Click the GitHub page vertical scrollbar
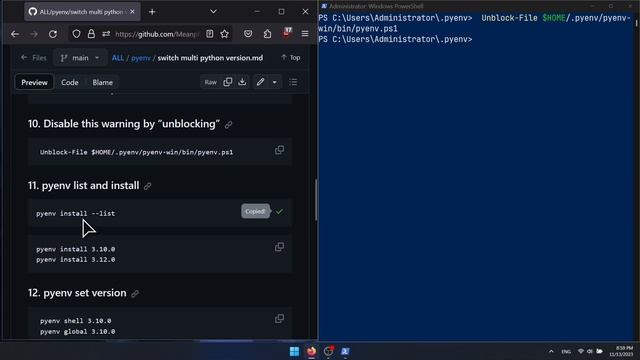Screen dimensions: 640x360 tap(316, 199)
